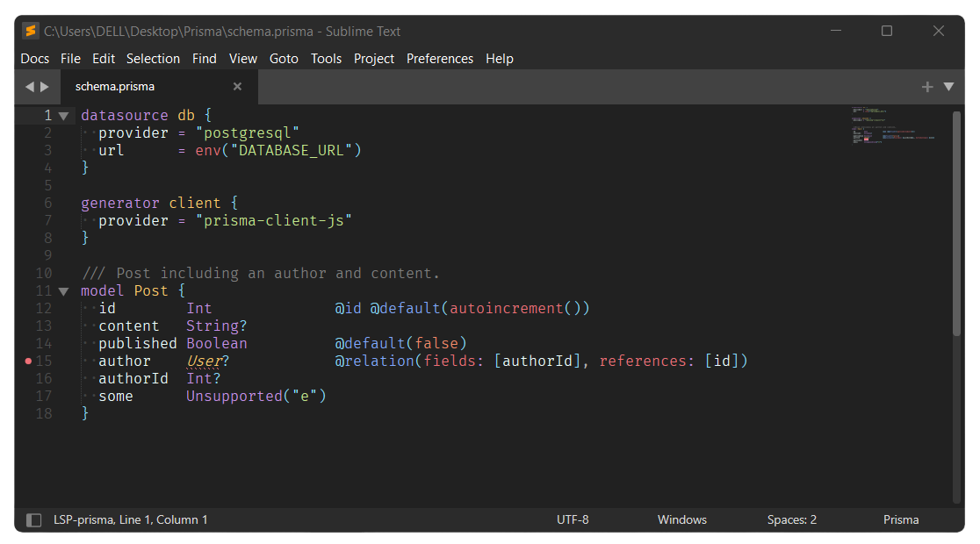Click the comment text on line 10
This screenshot has width=980, height=544.
261,274
